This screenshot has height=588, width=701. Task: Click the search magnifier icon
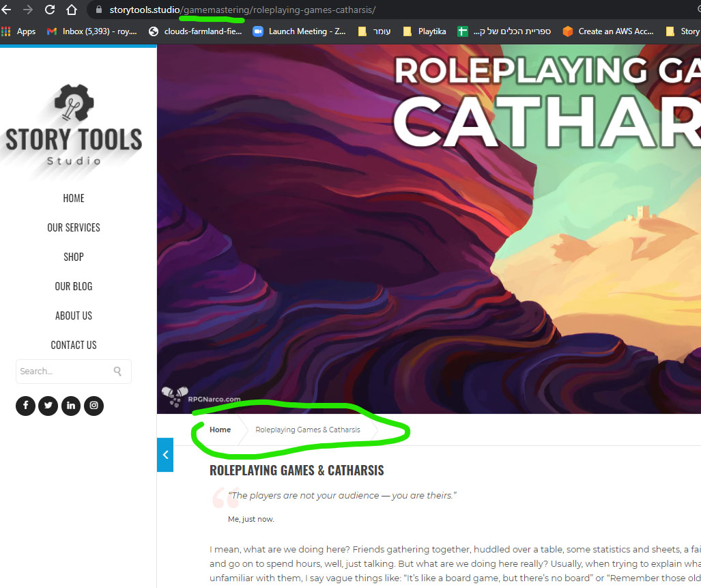tap(117, 371)
